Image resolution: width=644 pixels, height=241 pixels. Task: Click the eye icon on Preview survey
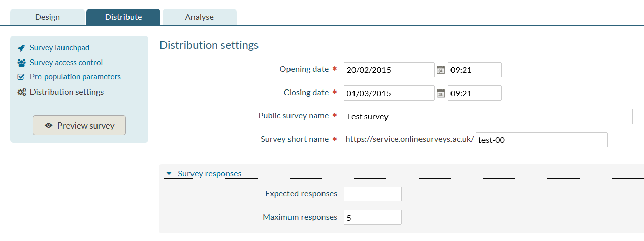click(49, 126)
